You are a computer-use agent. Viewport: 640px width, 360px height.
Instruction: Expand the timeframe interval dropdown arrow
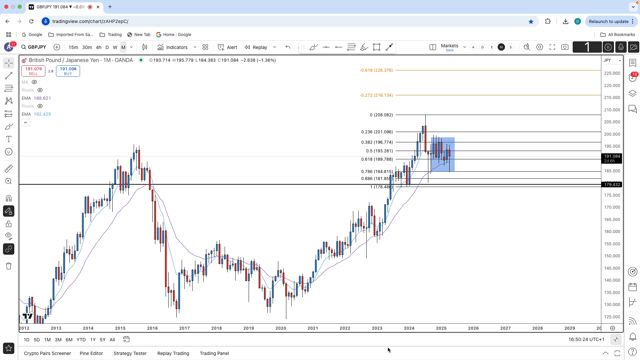(131, 47)
